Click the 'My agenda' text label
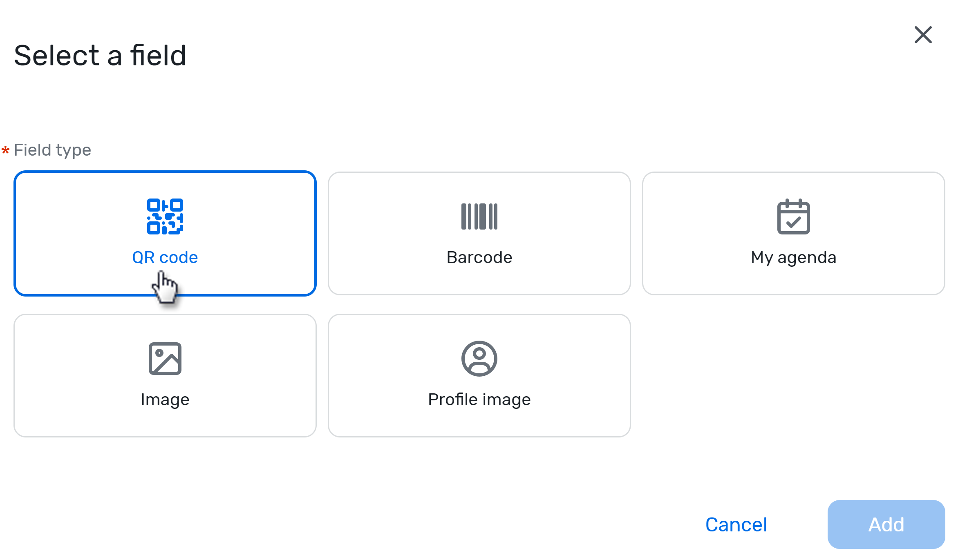Viewport: 958px width, 560px height. point(793,258)
